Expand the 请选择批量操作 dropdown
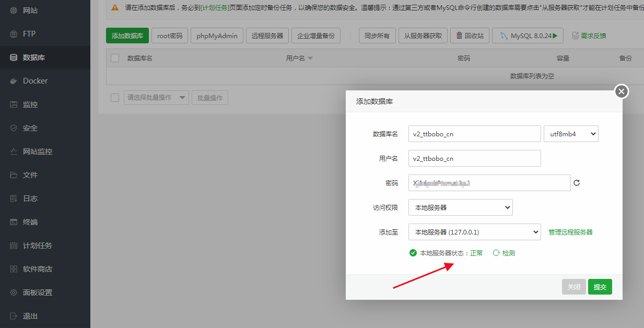The height and width of the screenshot is (328, 644). click(x=156, y=97)
